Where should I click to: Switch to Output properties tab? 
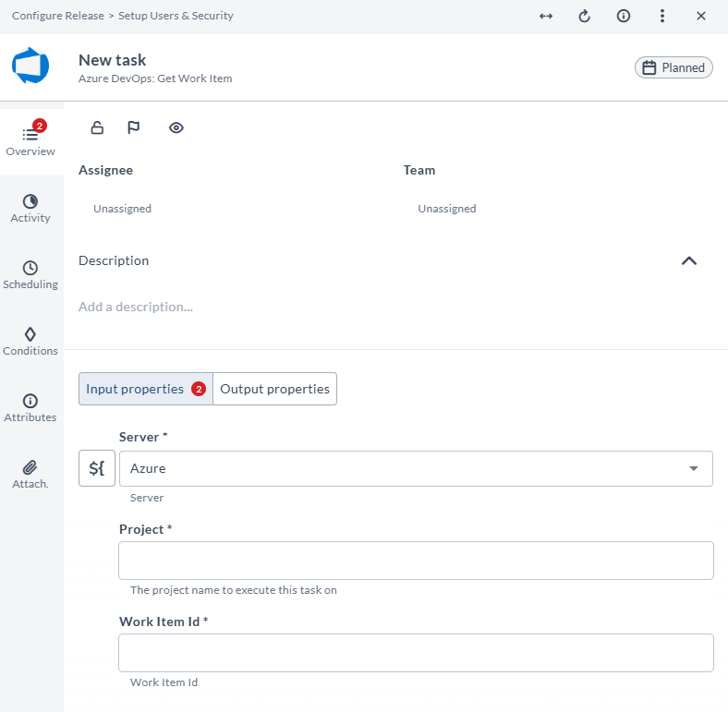point(275,389)
